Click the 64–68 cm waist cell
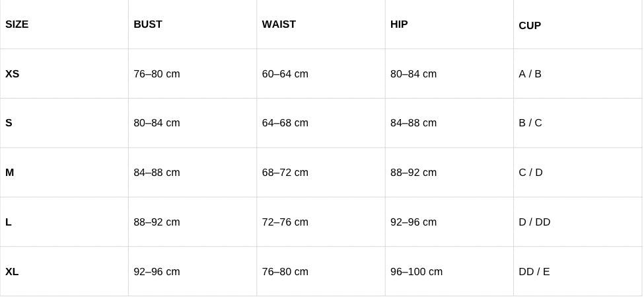The image size is (644, 299). coord(285,123)
